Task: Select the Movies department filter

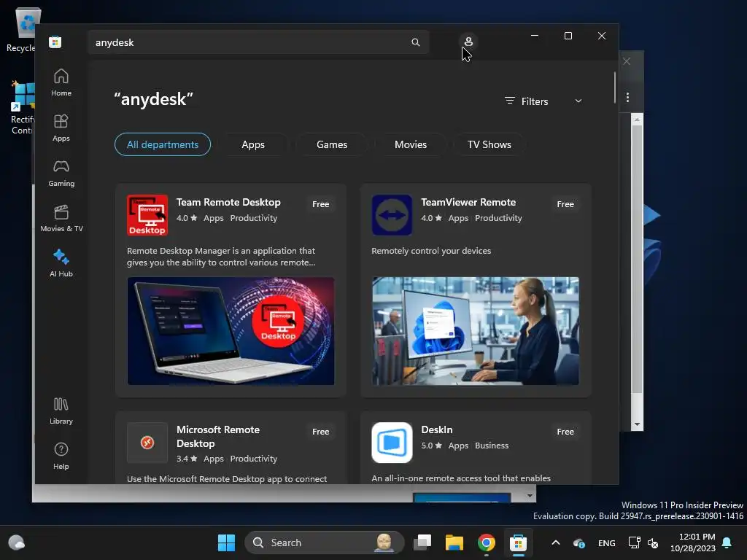Action: click(x=411, y=144)
